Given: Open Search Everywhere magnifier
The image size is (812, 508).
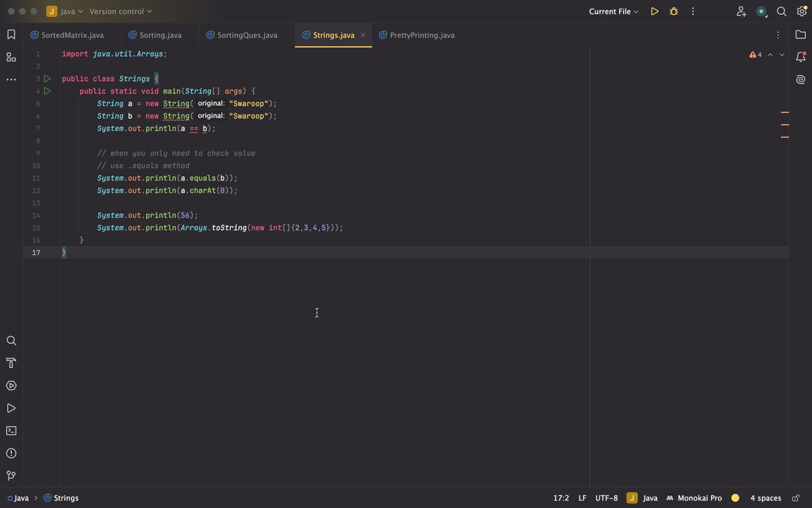Looking at the screenshot, I should (782, 12).
